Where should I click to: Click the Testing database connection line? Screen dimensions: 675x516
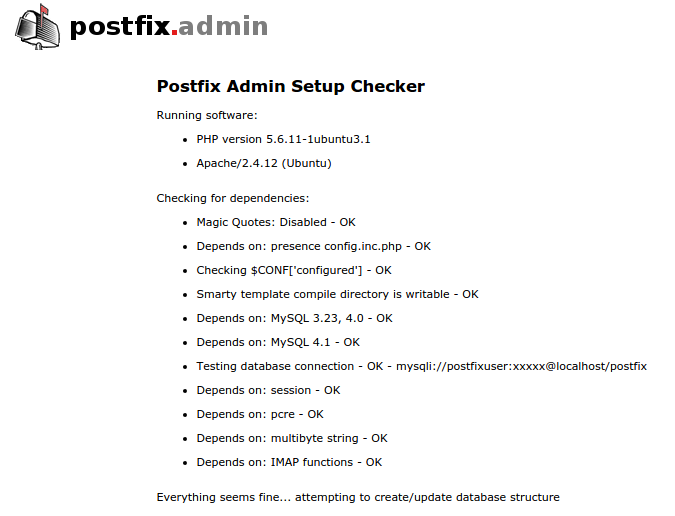(x=290, y=366)
